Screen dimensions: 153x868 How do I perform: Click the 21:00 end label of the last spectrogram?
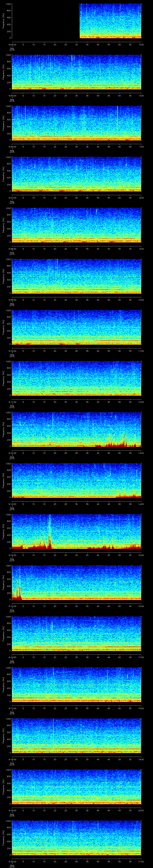(141, 861)
